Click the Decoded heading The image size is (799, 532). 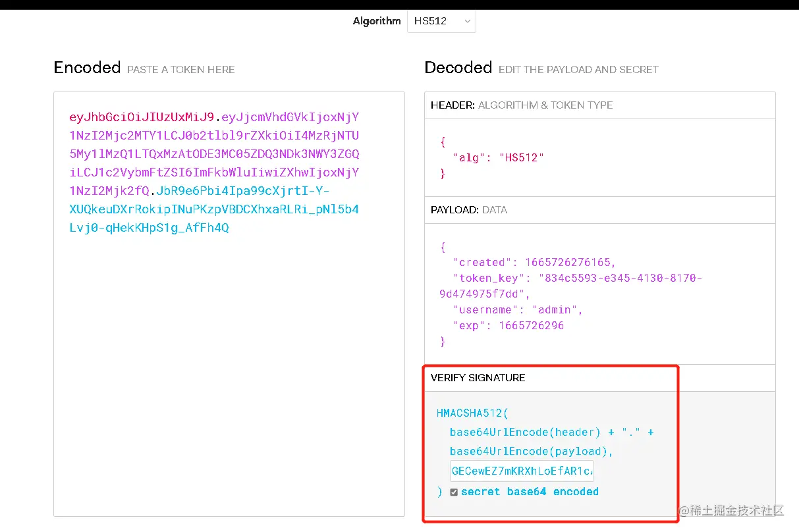[x=458, y=67]
